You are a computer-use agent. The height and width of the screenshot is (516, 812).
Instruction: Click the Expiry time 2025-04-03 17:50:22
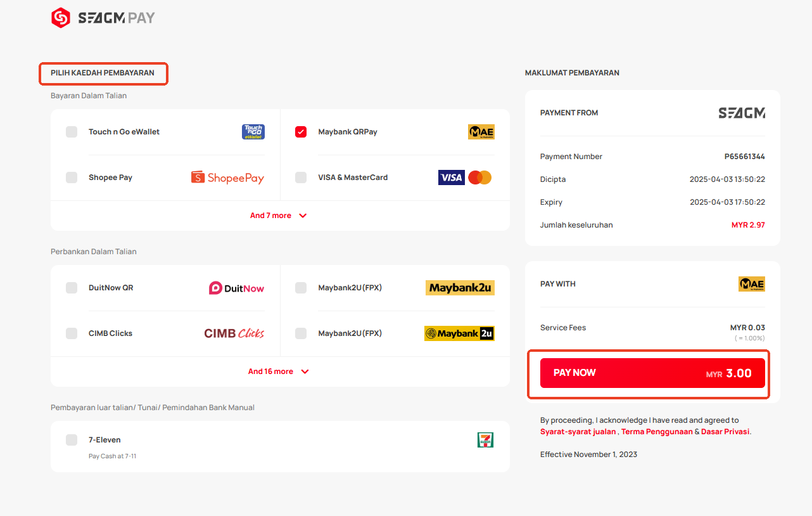727,202
